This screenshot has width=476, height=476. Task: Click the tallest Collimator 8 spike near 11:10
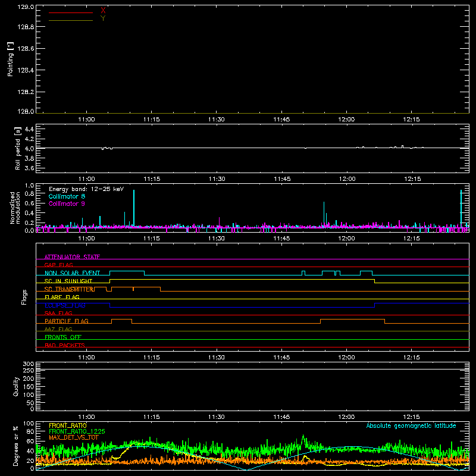[134, 208]
